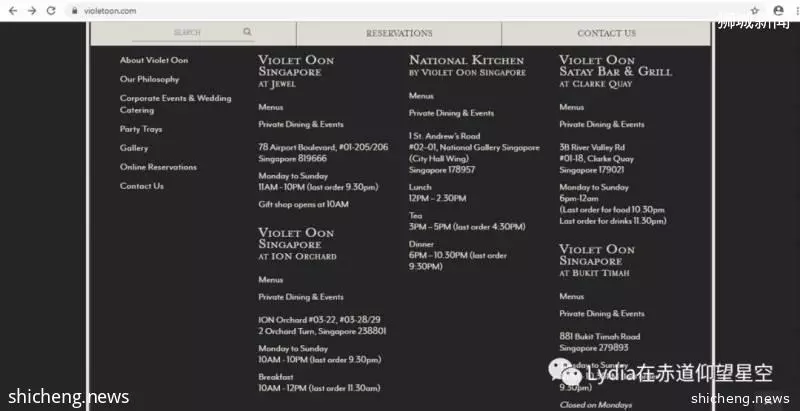This screenshot has height=411, width=800.
Task: Select 3B River Valley Rd address text
Action: coord(592,147)
